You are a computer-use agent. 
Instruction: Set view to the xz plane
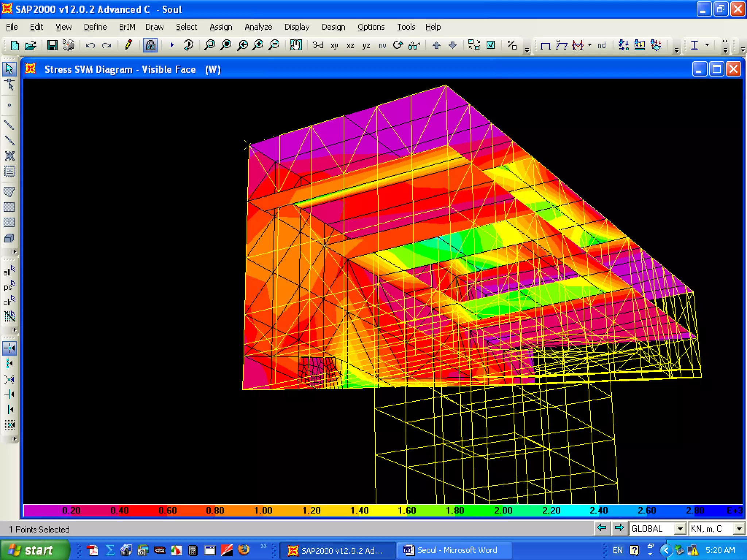click(x=350, y=46)
